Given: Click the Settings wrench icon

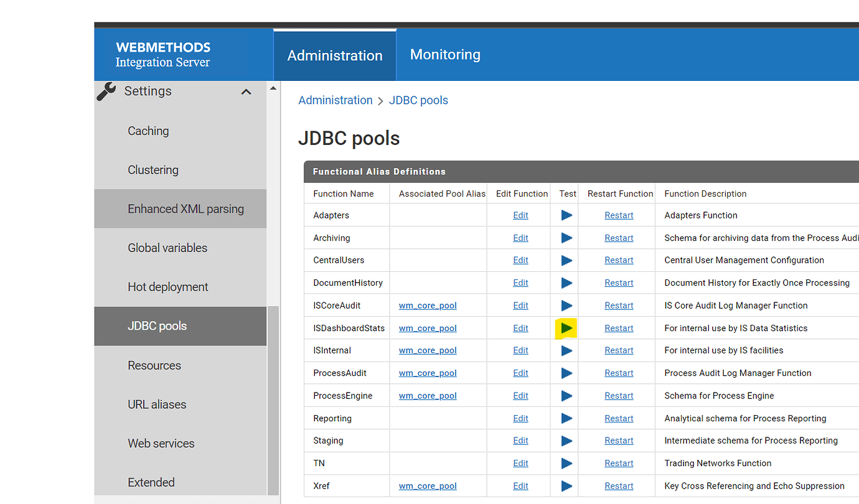Looking at the screenshot, I should point(106,91).
